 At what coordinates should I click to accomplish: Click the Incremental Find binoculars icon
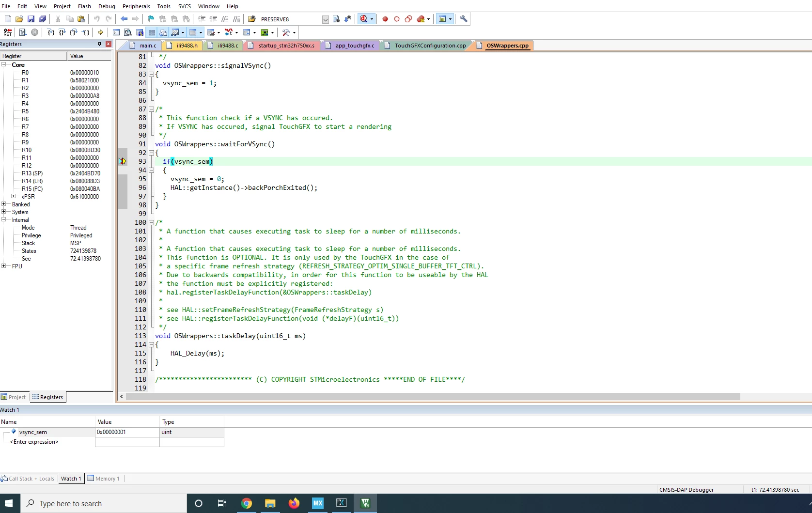tap(348, 19)
